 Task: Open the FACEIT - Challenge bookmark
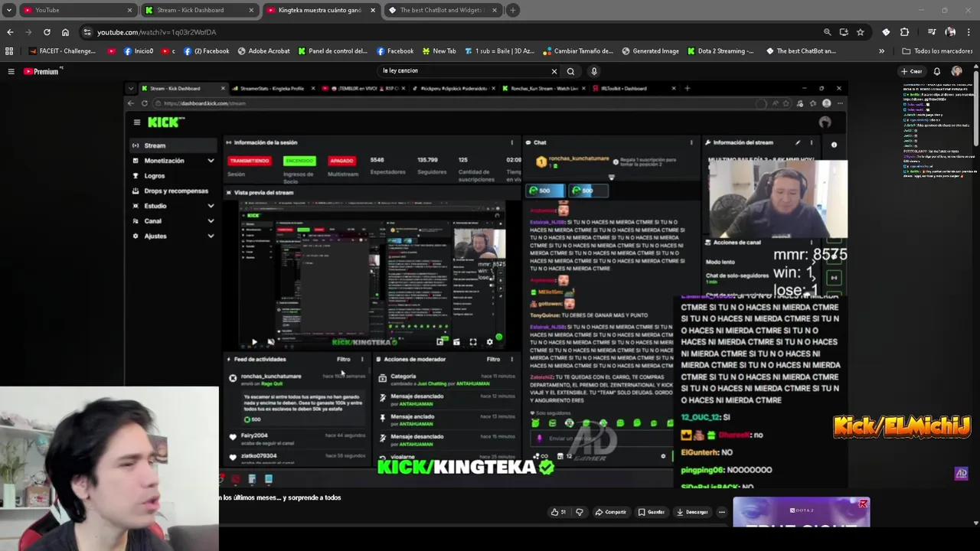63,51
